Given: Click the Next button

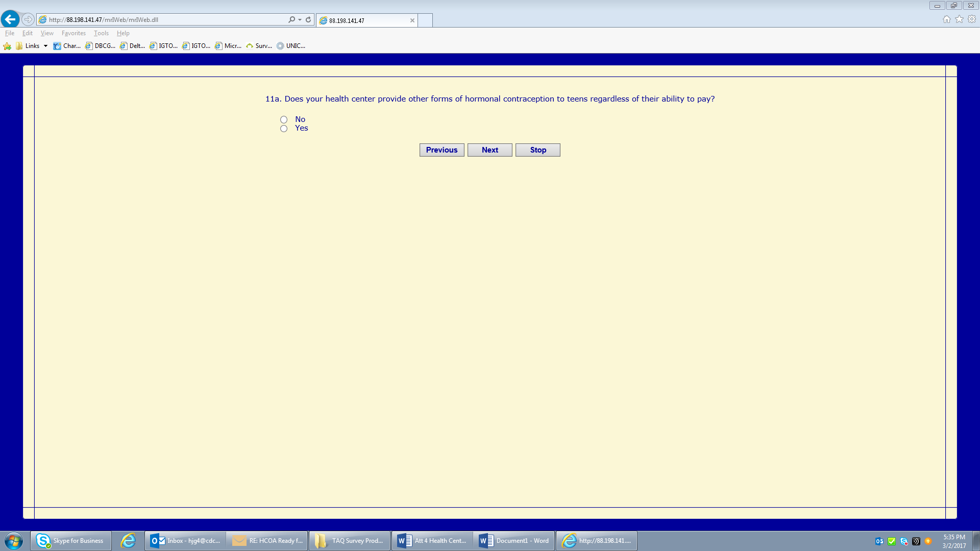Looking at the screenshot, I should [x=489, y=150].
